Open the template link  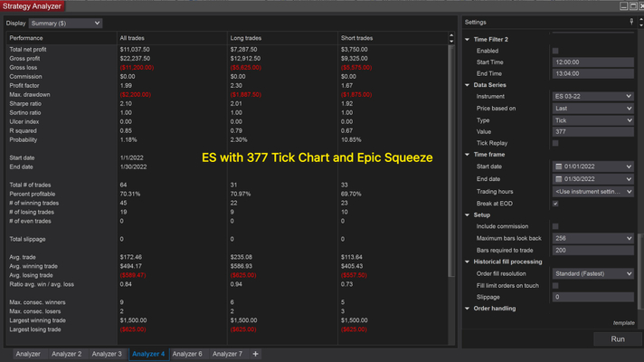[623, 322]
